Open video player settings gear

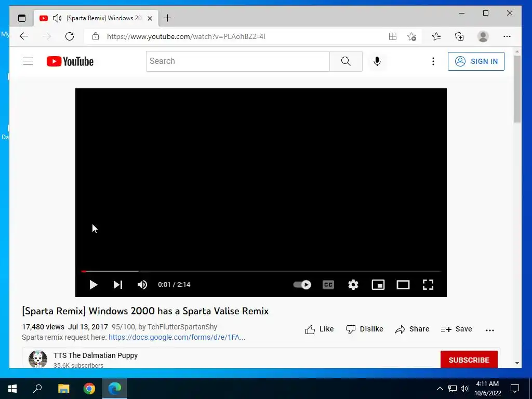tap(353, 285)
